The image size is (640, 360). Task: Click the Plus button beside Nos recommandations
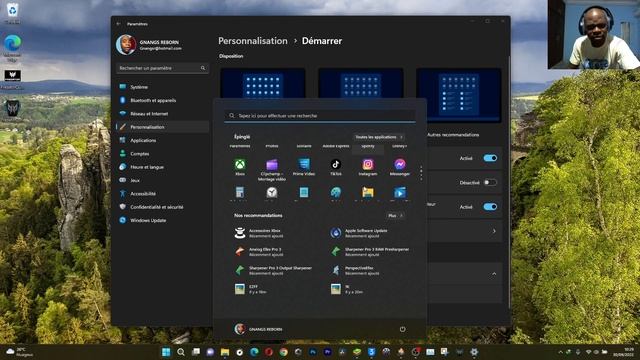[395, 216]
